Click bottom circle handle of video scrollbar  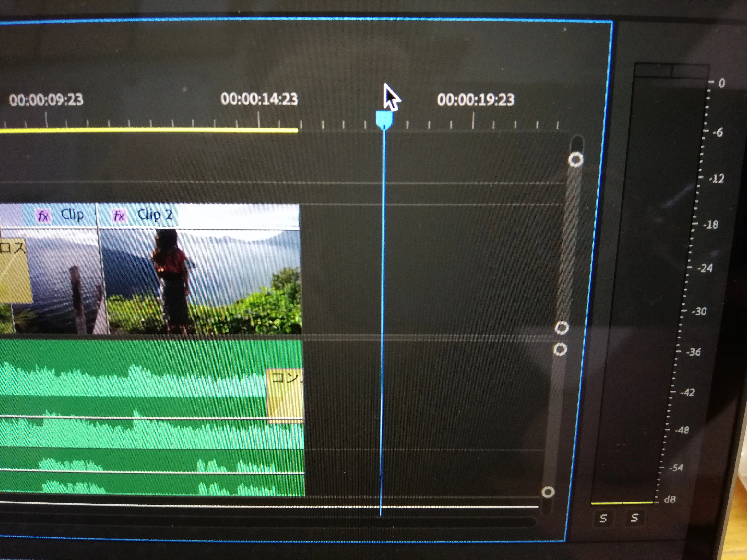tap(562, 327)
